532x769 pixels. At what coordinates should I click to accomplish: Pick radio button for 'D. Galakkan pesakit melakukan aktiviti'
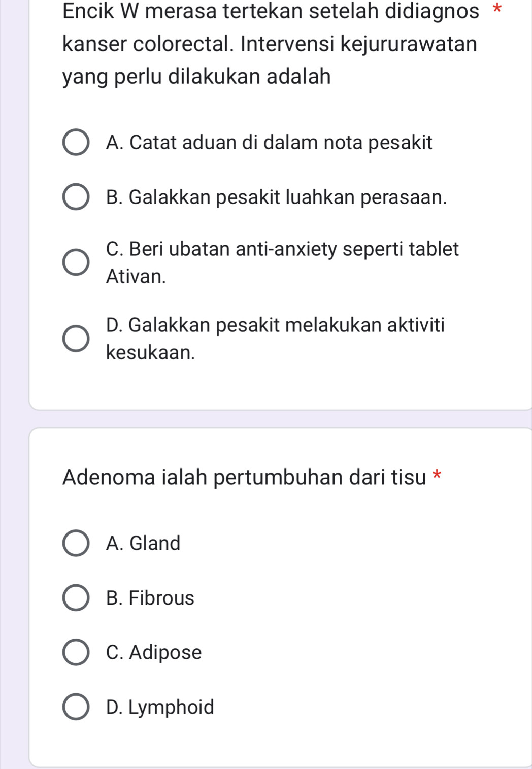[76, 339]
